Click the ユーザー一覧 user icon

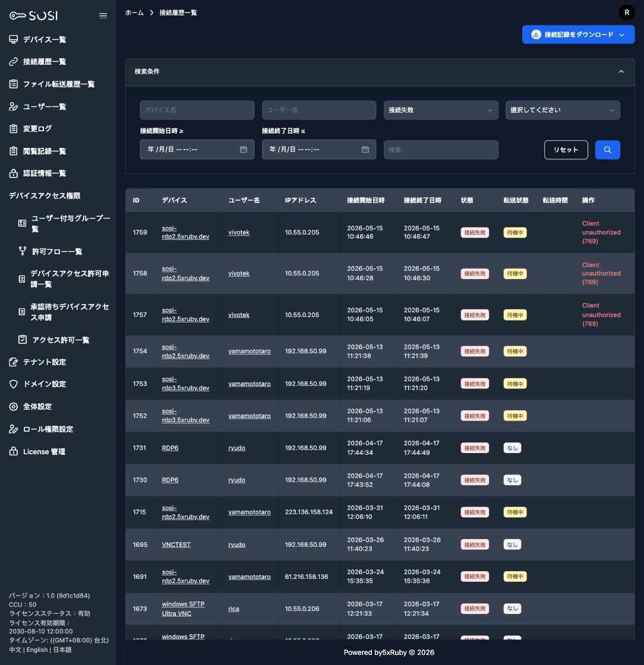(14, 106)
